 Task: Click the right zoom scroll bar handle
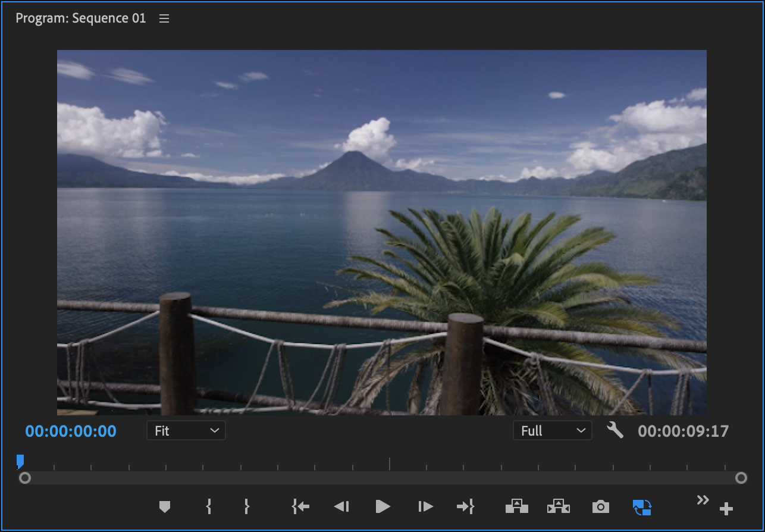(x=741, y=478)
